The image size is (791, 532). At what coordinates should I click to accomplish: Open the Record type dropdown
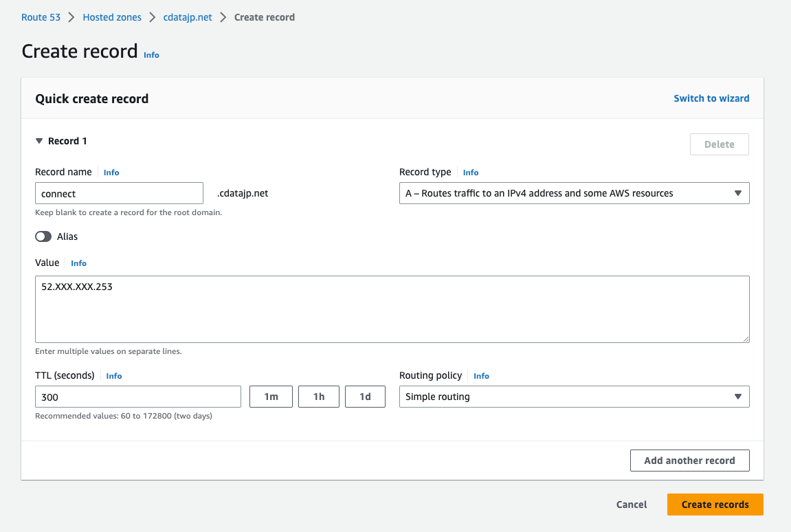(x=574, y=193)
